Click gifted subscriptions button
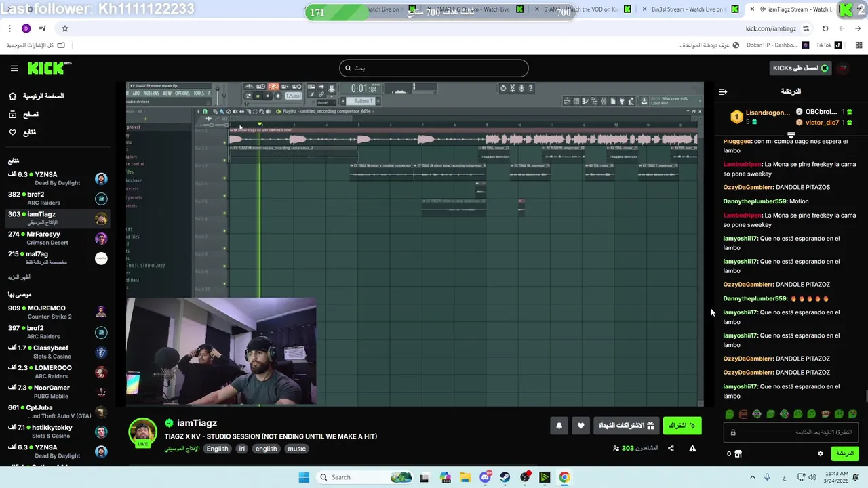The width and height of the screenshot is (868, 488). (x=627, y=426)
